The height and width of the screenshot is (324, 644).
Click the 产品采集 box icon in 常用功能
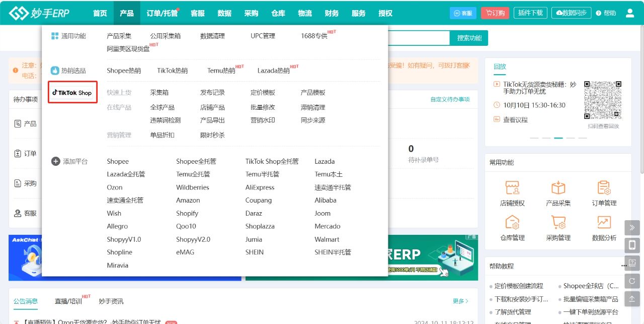point(558,188)
